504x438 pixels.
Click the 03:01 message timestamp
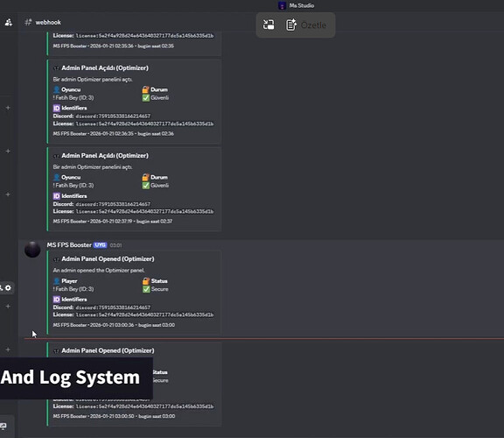pos(115,245)
